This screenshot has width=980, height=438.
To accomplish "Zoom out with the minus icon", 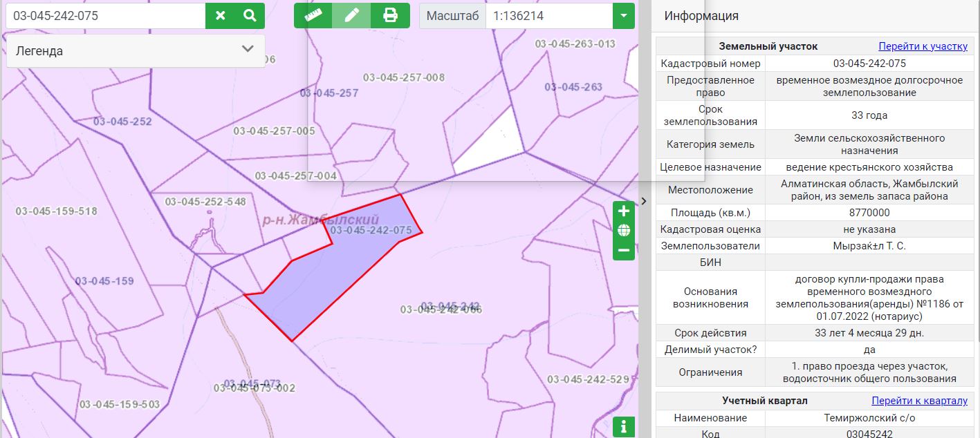I will 622,251.
